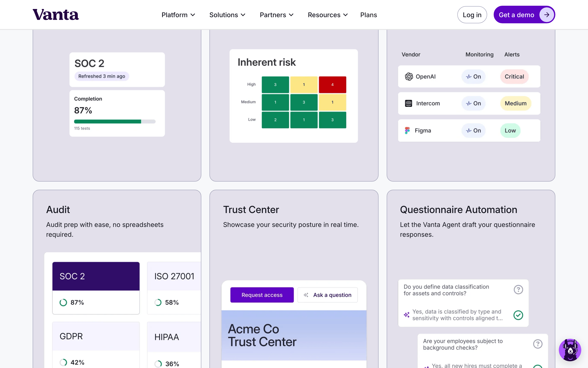Toggle the Intercom monitoring On pill
This screenshot has width=588, height=368.
point(473,103)
